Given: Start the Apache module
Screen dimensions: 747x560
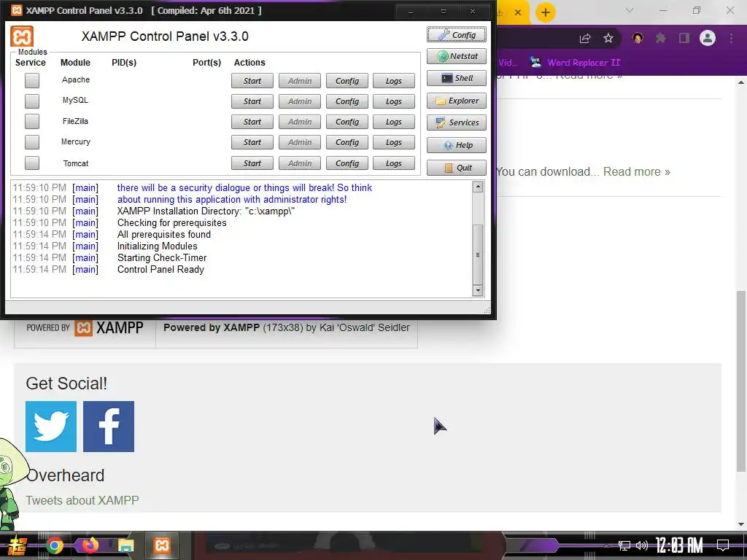Looking at the screenshot, I should coord(252,81).
